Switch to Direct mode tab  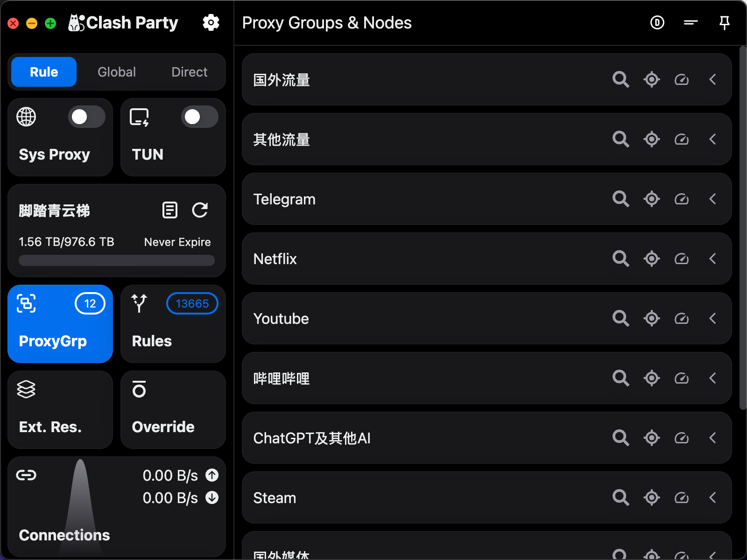click(189, 72)
